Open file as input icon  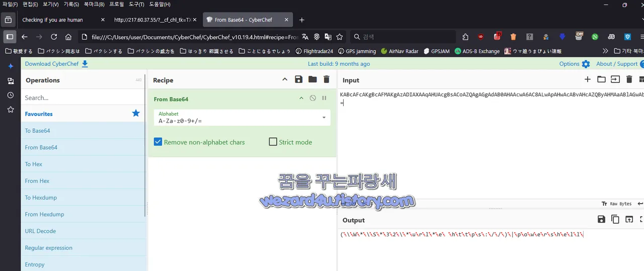615,79
